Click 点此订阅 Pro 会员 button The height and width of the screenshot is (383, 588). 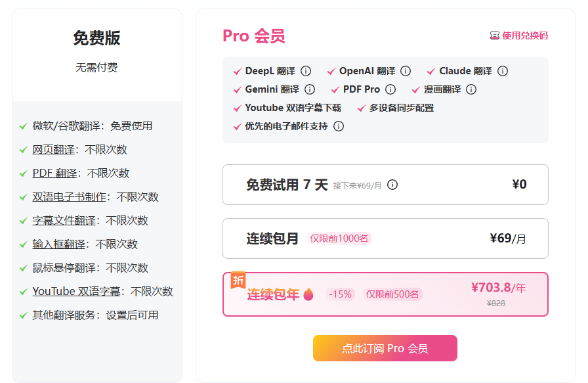pos(385,348)
